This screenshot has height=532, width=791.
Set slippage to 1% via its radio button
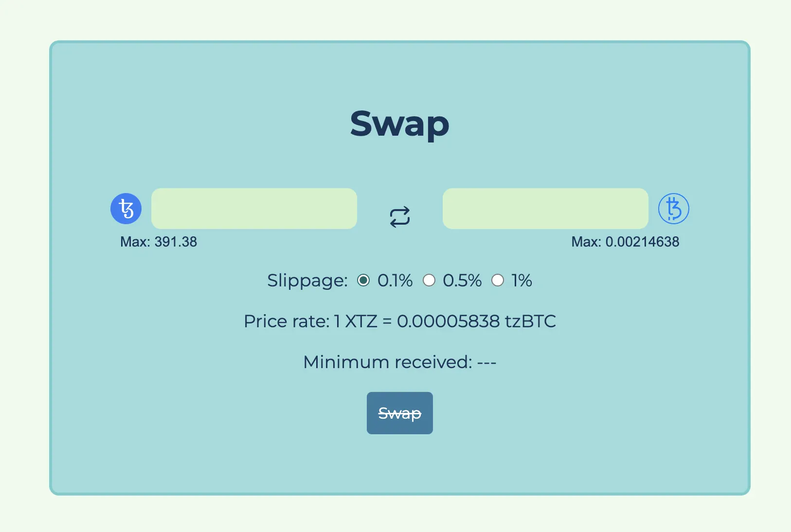pyautogui.click(x=498, y=281)
